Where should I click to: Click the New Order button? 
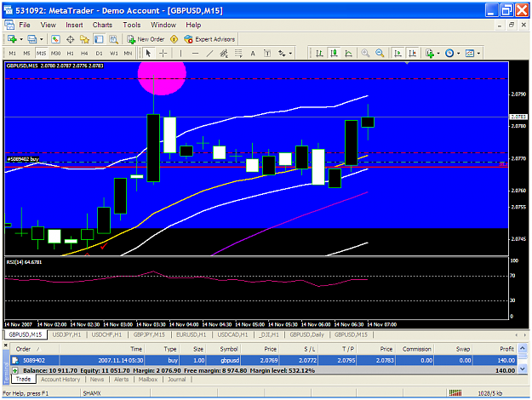[x=146, y=39]
